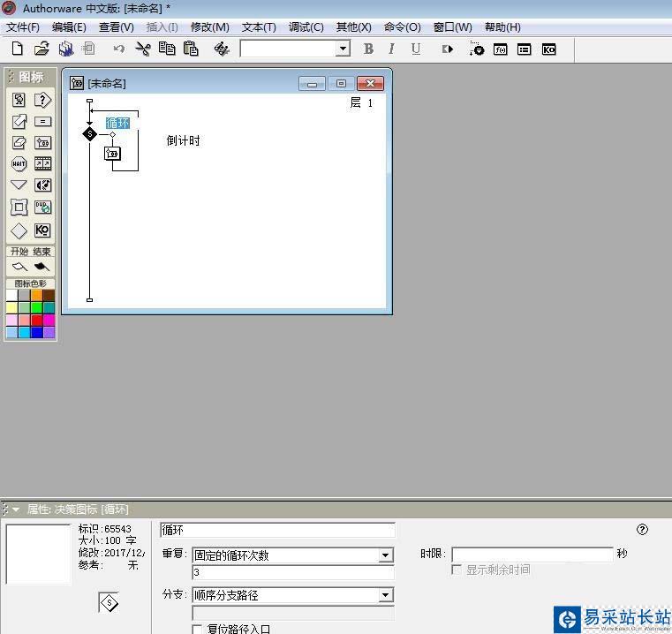Select the Digital Movie icon
The width and height of the screenshot is (672, 634).
[x=42, y=163]
